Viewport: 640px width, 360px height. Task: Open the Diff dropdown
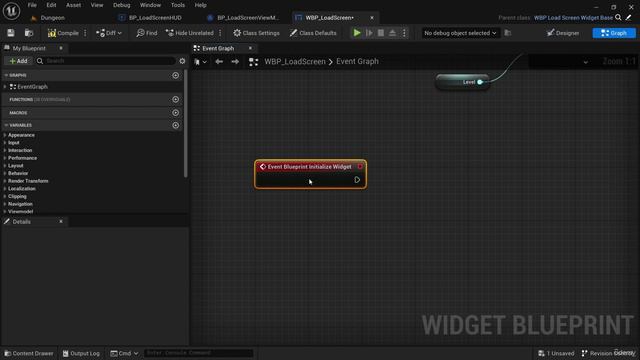coord(109,33)
